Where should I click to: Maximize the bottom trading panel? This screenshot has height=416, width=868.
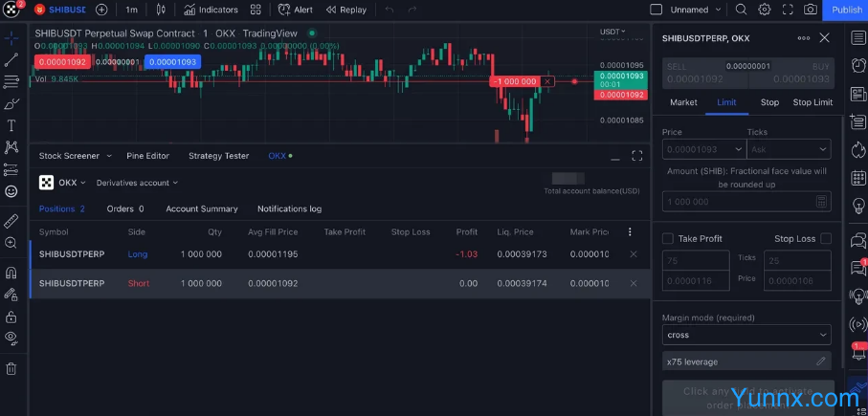(637, 156)
